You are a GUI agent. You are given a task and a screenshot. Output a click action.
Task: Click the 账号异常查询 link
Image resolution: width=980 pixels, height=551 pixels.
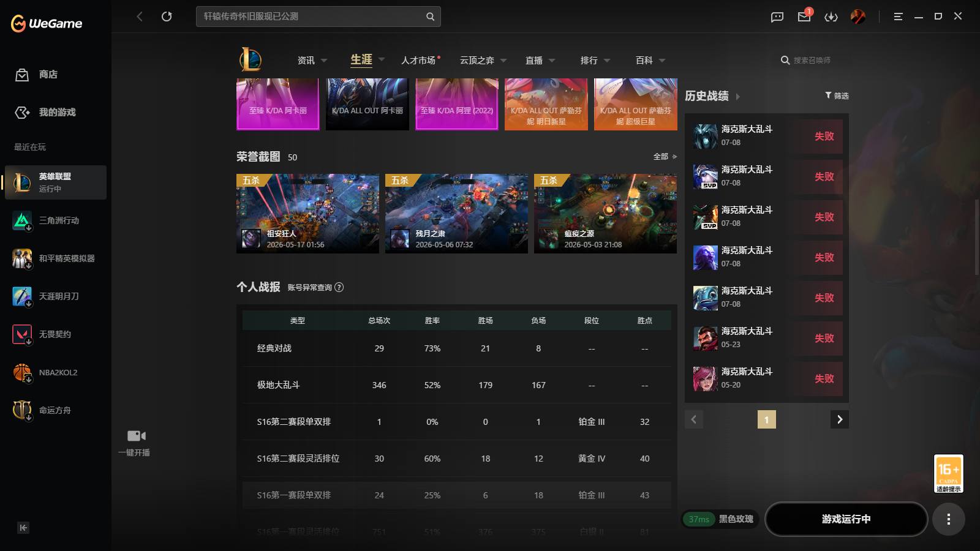click(x=310, y=287)
